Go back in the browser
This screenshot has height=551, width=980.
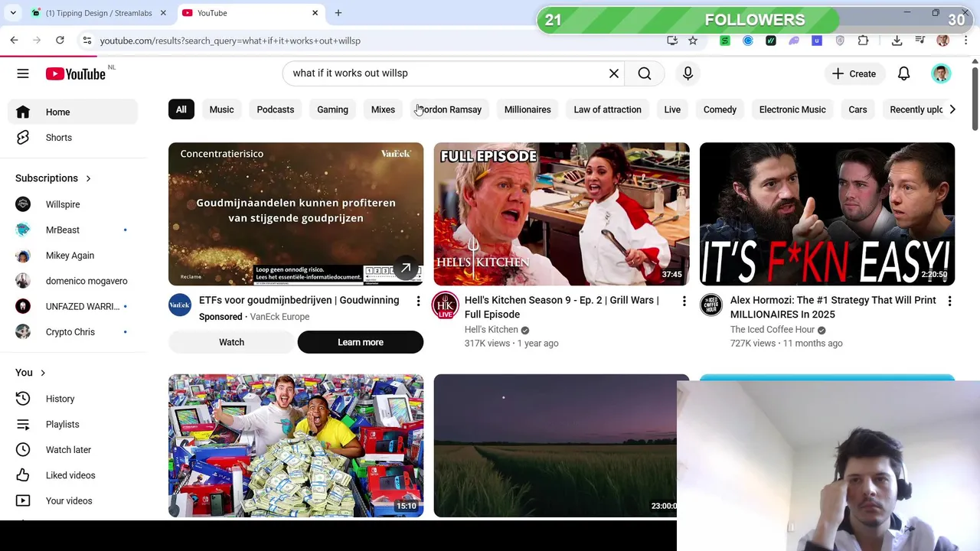pyautogui.click(x=14, y=41)
